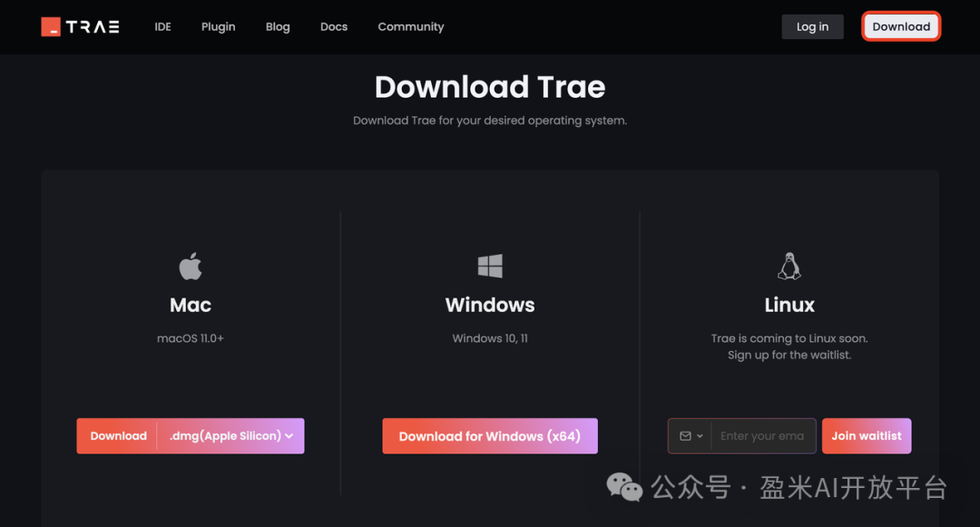The width and height of the screenshot is (980, 527).
Task: Click the Mac Download button
Action: click(117, 435)
